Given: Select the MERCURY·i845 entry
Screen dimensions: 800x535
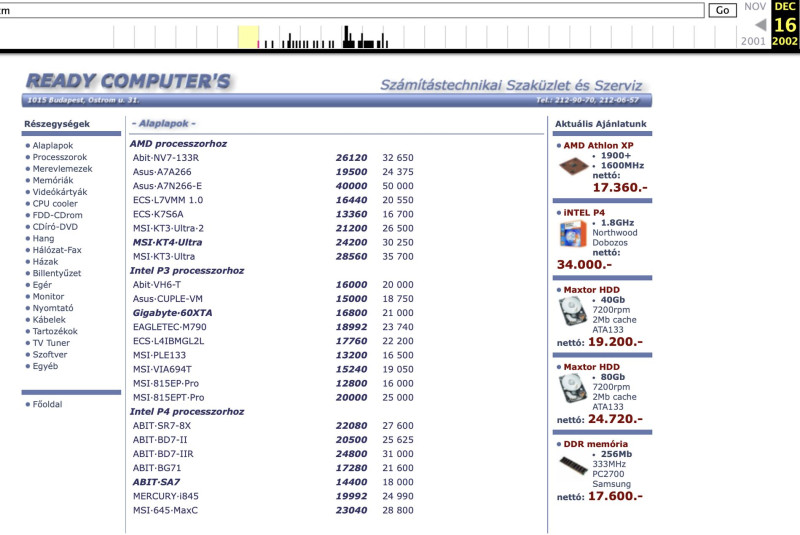Looking at the screenshot, I should pos(166,496).
